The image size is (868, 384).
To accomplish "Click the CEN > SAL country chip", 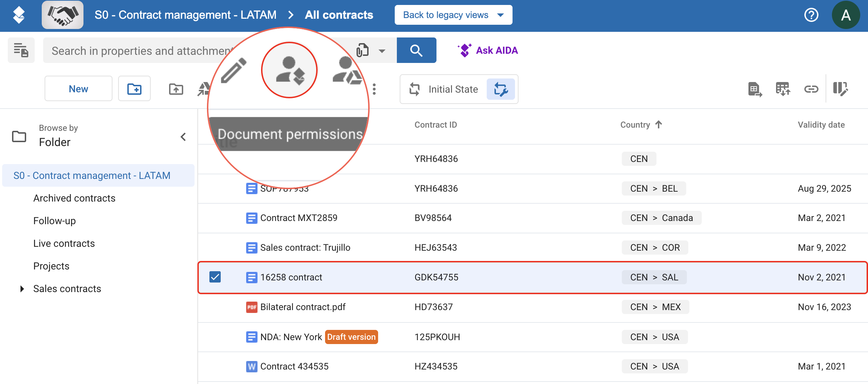I will 654,277.
